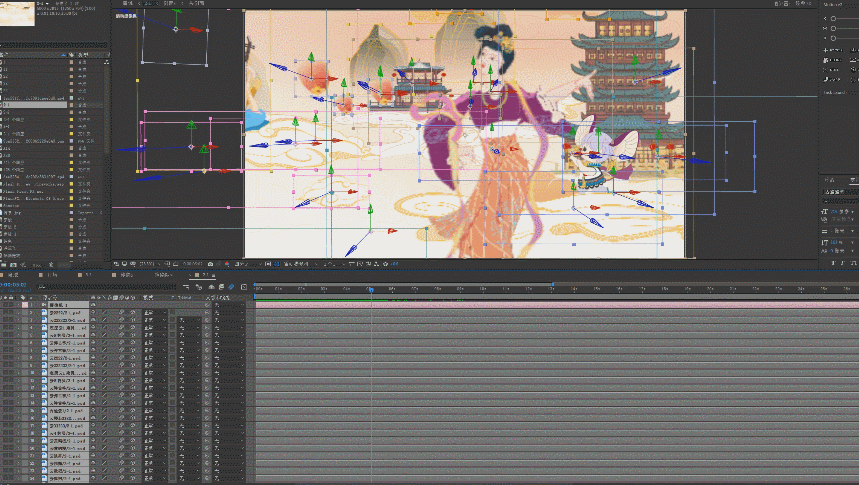Click the bit depth button in the Project footer
The height and width of the screenshot is (485, 859).
click(x=37, y=265)
